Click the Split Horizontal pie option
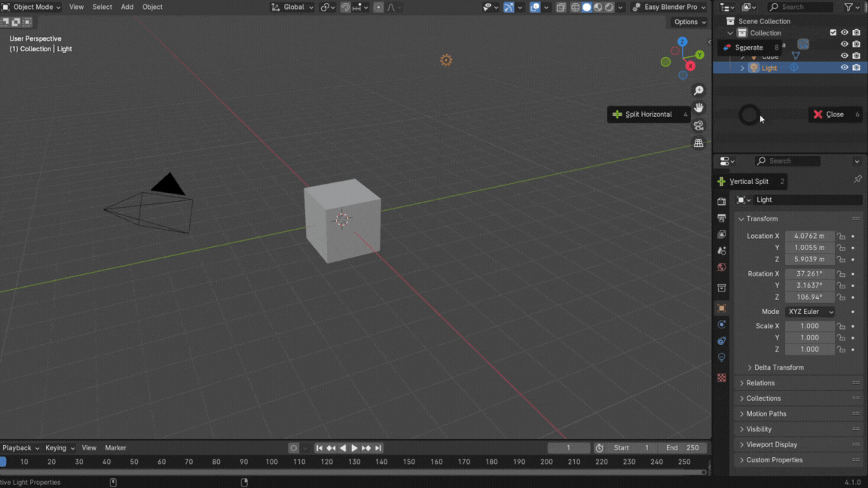The image size is (868, 488). click(648, 114)
